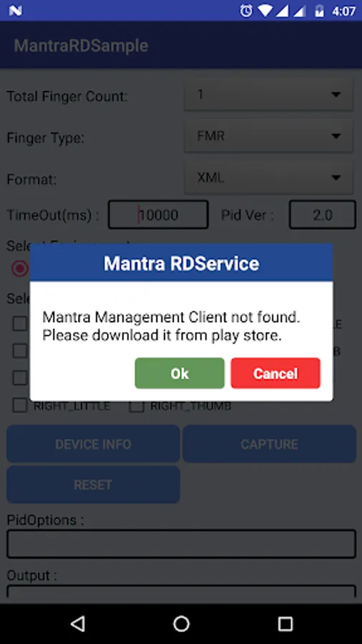Check the RIGHT_THUMB checkbox

click(136, 406)
